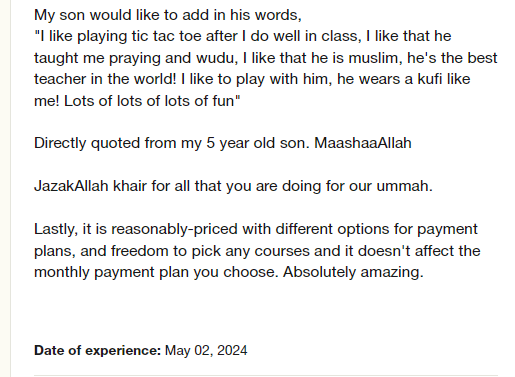Click the word 'MaashaaAllah' in the review

363,143
